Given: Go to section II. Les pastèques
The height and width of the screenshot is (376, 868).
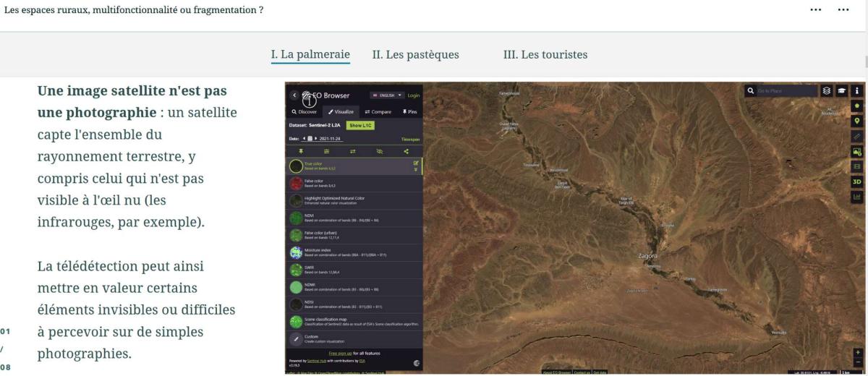Looking at the screenshot, I should click(x=415, y=54).
